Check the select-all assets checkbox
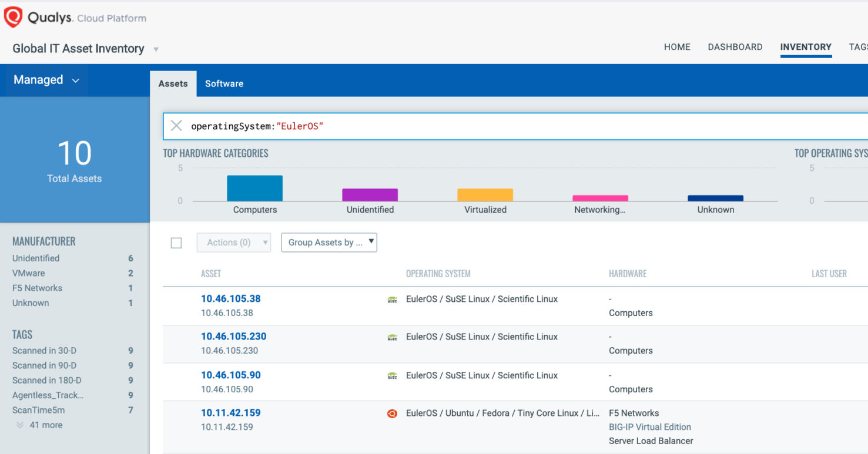 point(176,243)
